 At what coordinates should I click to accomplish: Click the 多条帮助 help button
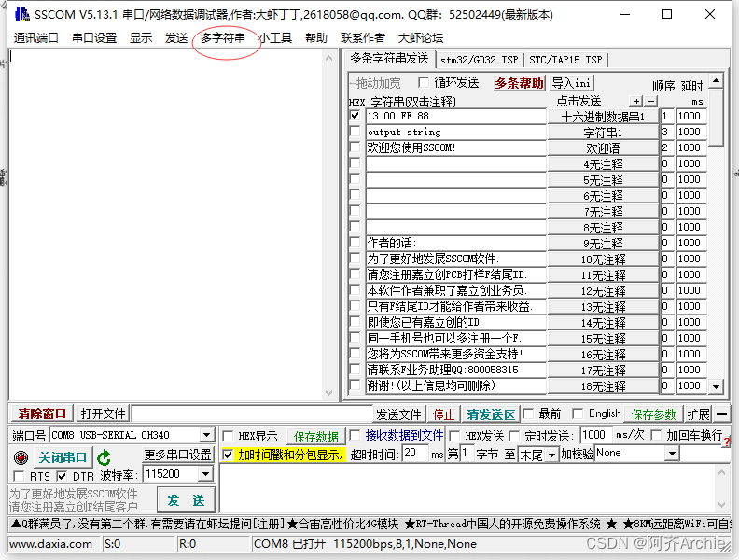point(519,83)
